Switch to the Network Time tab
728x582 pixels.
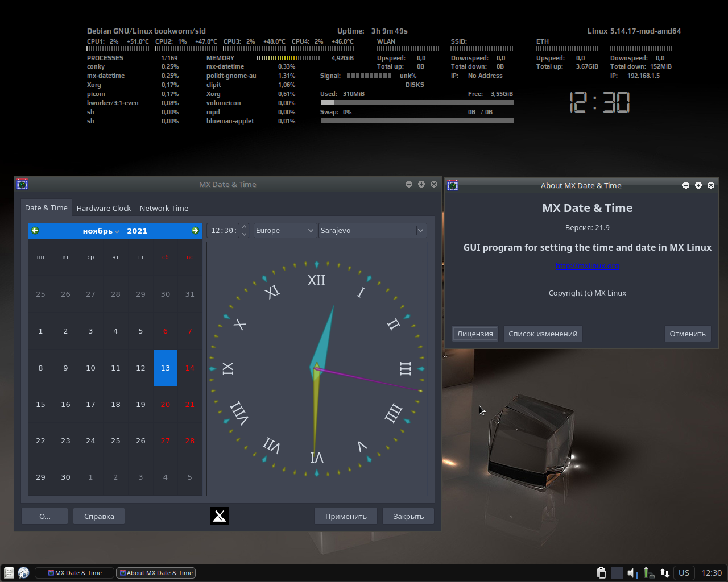(164, 209)
